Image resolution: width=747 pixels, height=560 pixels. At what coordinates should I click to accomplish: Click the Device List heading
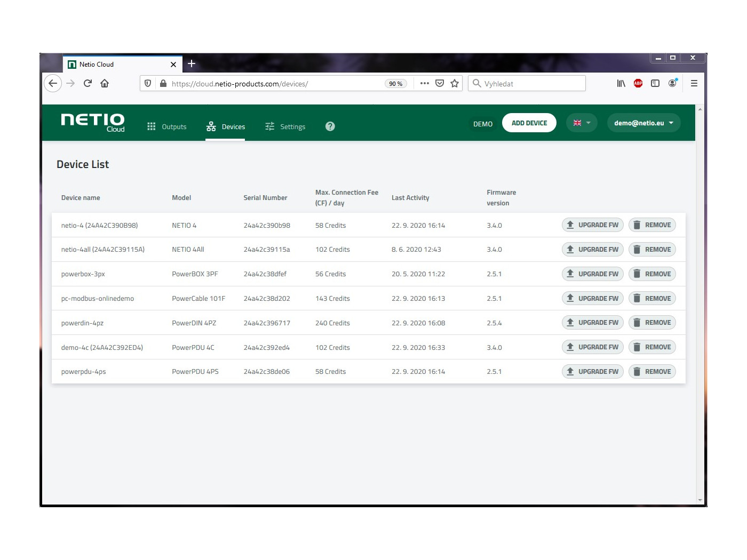[83, 165]
